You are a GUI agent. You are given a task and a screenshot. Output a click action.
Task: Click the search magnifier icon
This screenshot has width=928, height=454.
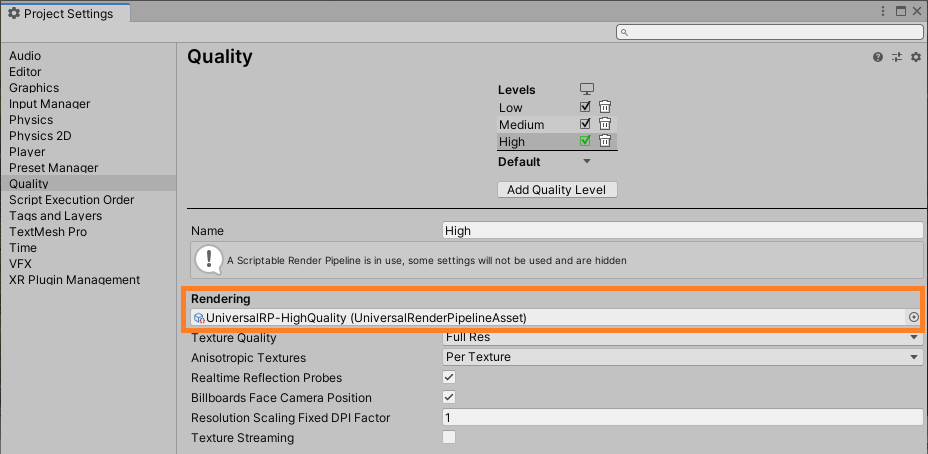(624, 33)
